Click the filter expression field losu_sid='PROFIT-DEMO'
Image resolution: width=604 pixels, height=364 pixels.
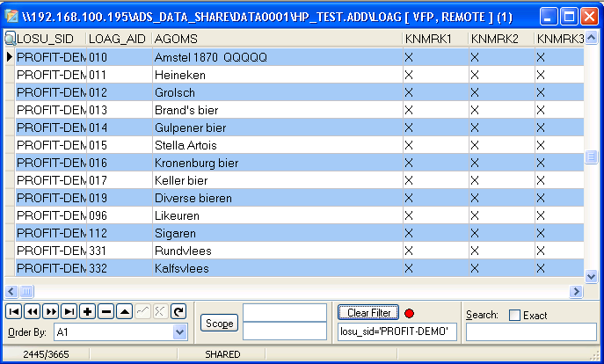(397, 331)
